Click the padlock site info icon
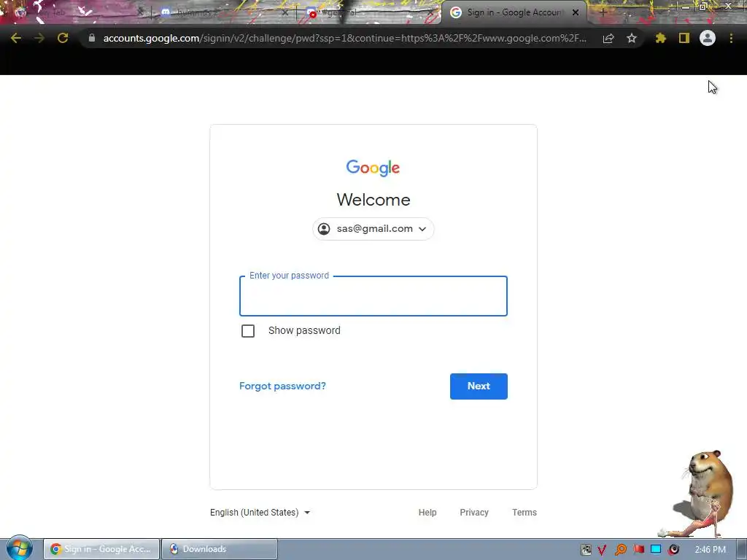The height and width of the screenshot is (560, 747). 91,38
